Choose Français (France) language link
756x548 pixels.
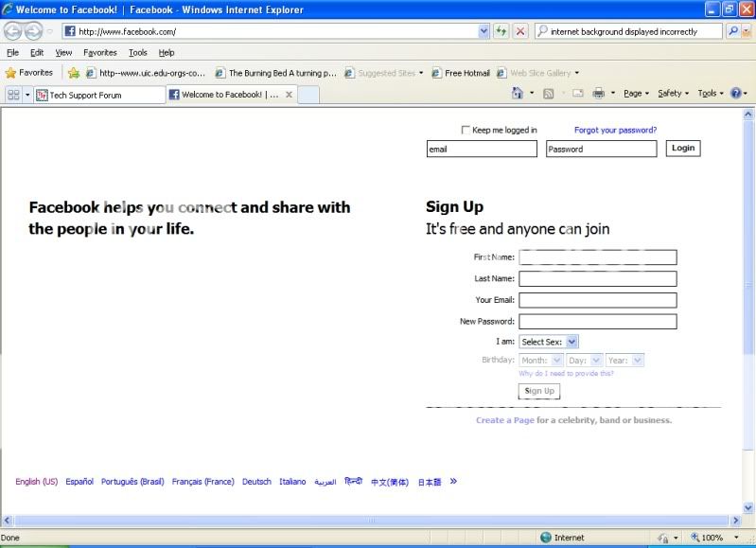tap(203, 482)
